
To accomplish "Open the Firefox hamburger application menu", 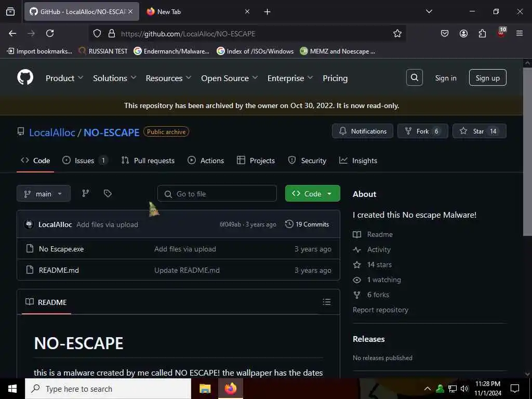I will point(520,33).
